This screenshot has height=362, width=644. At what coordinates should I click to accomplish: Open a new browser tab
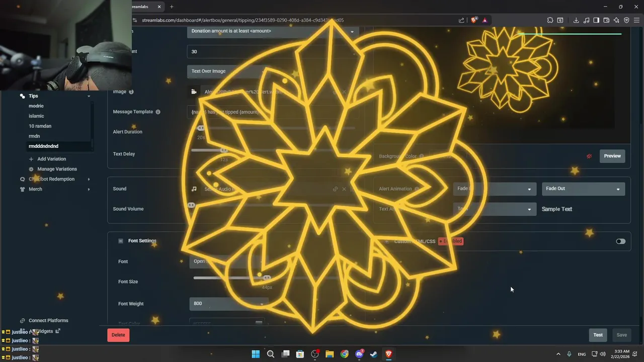coord(172,7)
